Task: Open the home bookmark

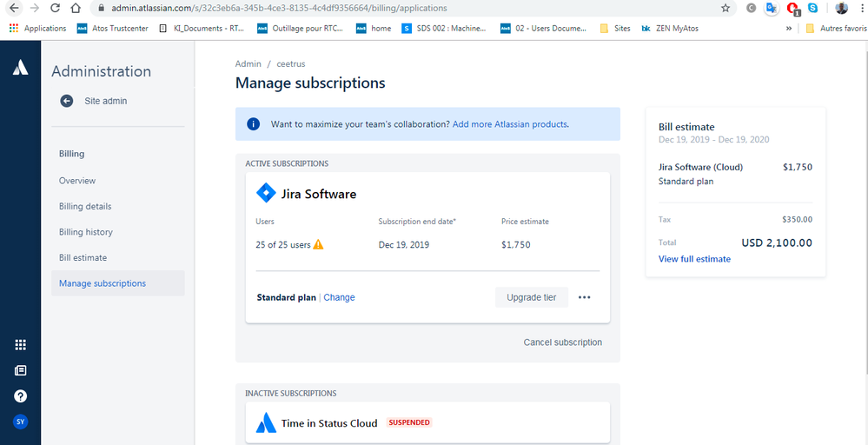Action: coord(374,28)
